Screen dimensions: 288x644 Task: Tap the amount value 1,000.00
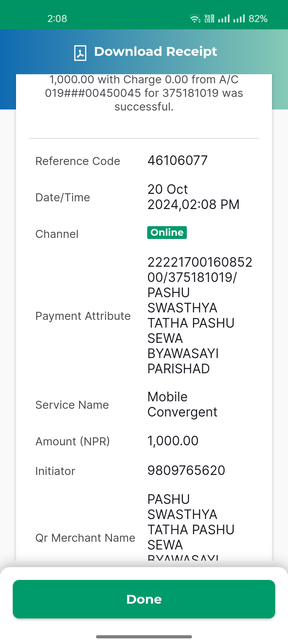[173, 441]
